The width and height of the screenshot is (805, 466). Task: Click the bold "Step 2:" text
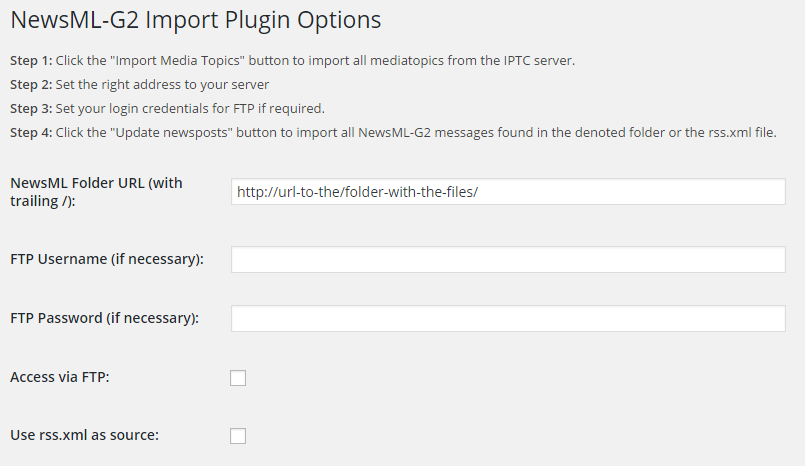[30, 85]
